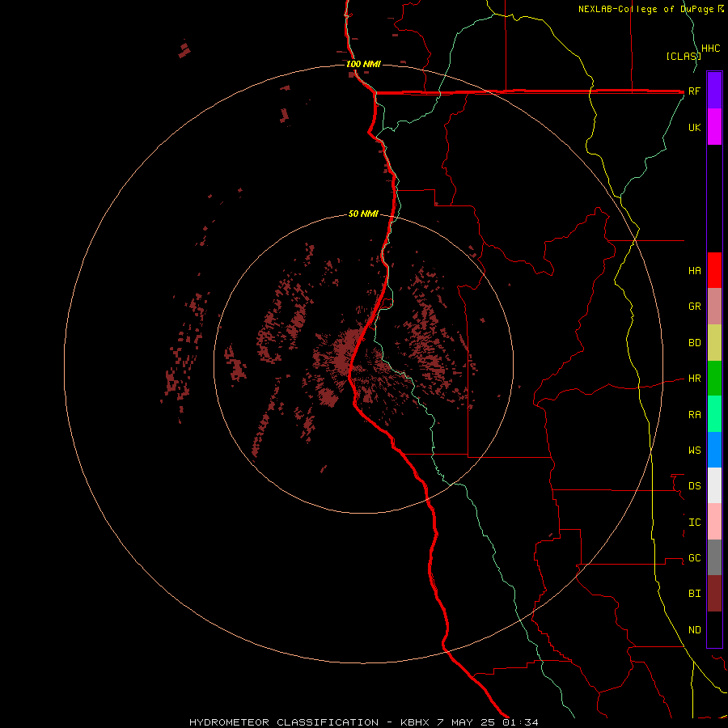Click the BI brown legend swatch
Screen dimensions: 728x728
click(x=714, y=594)
